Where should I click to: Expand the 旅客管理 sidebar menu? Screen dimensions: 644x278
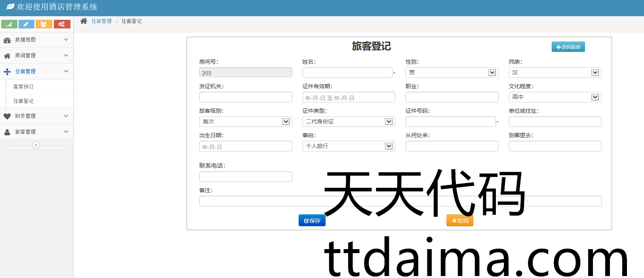(36, 132)
